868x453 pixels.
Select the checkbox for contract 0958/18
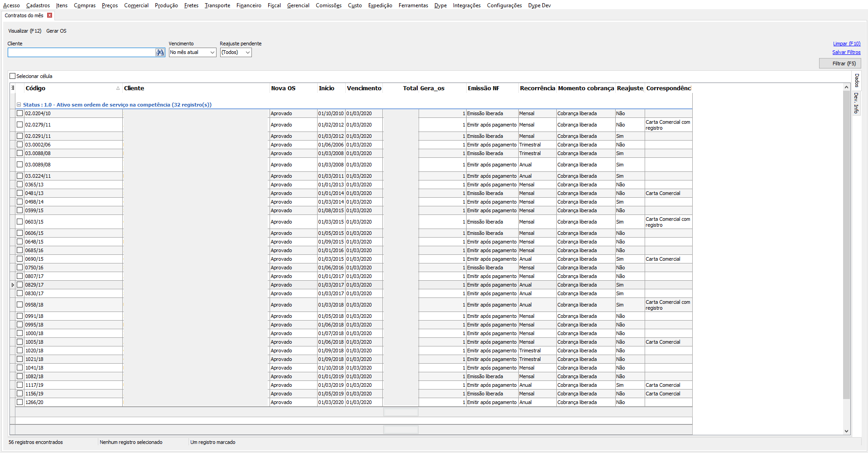tap(20, 305)
